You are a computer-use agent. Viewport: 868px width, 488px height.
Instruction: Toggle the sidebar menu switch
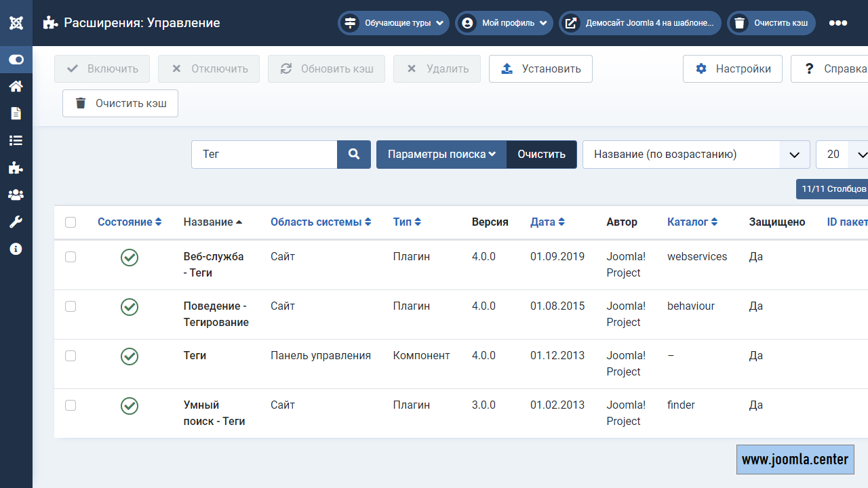[16, 60]
